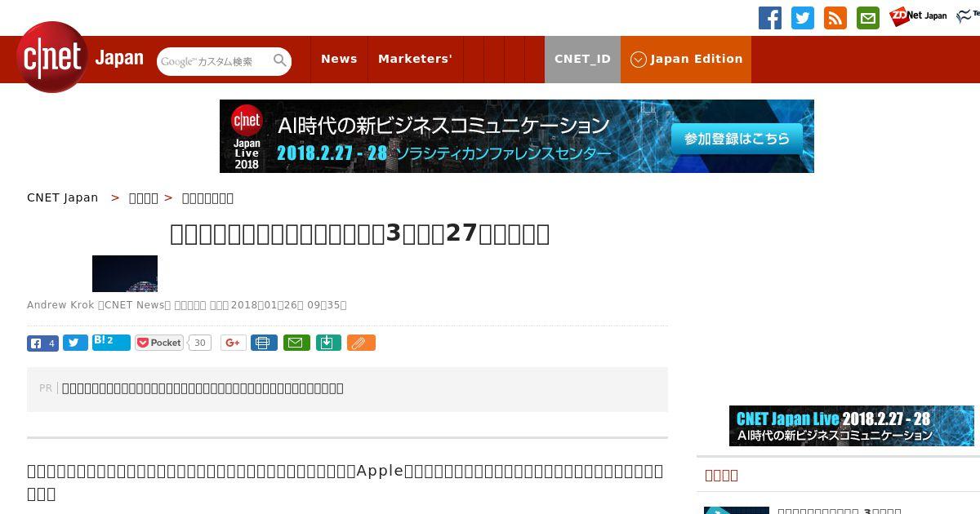Click the last breadcrumb link
980x514 pixels.
coord(207,197)
